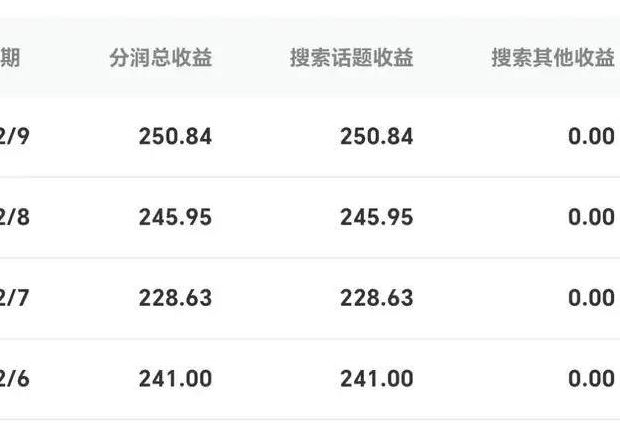Click the 0.00 value in the 2/9 row
The height and width of the screenshot is (440, 620).
(x=591, y=136)
